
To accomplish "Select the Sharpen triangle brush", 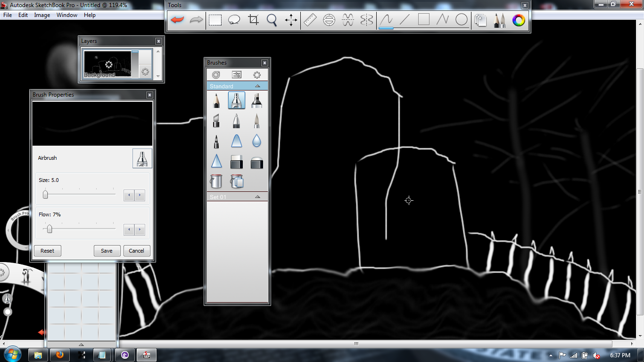I will [216, 162].
